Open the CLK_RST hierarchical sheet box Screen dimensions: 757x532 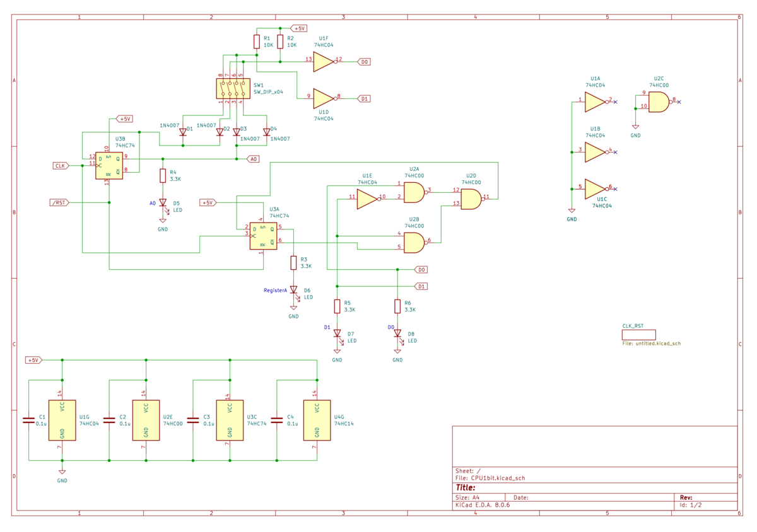tap(638, 335)
